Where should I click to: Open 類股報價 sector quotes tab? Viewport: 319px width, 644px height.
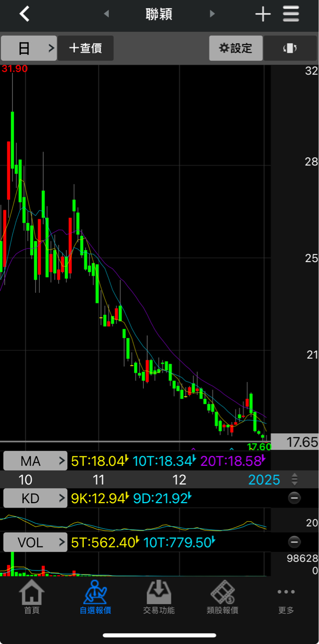click(x=223, y=598)
